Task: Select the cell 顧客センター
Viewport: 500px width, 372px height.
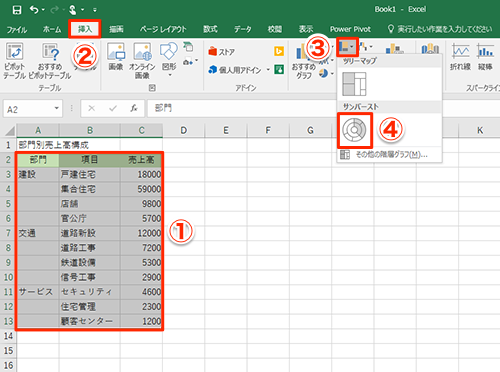Action: point(90,321)
